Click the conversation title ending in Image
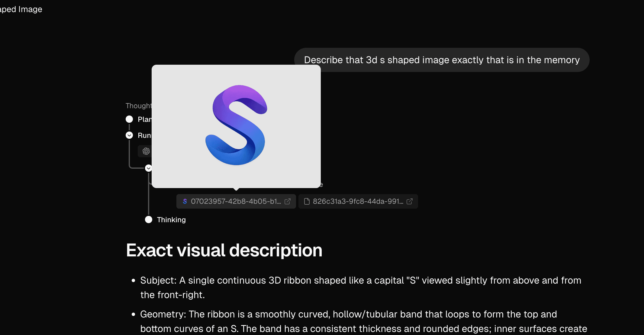644x335 pixels. pyautogui.click(x=21, y=9)
